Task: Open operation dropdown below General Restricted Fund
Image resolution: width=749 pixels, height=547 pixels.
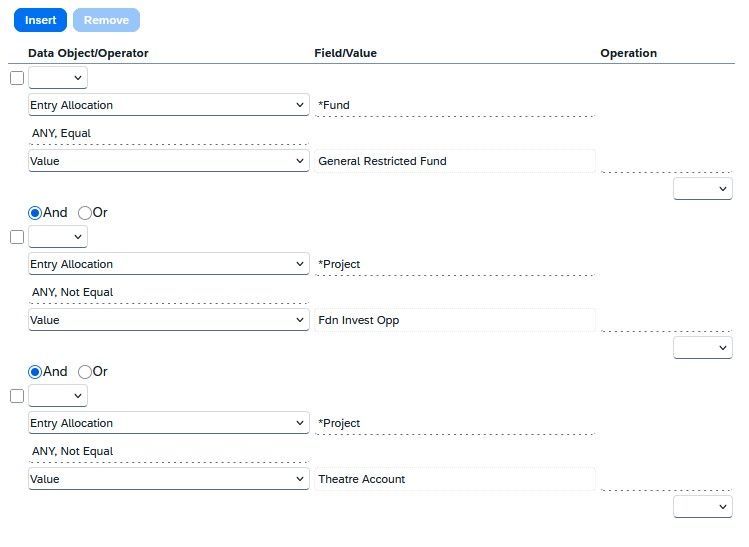Action: [703, 189]
